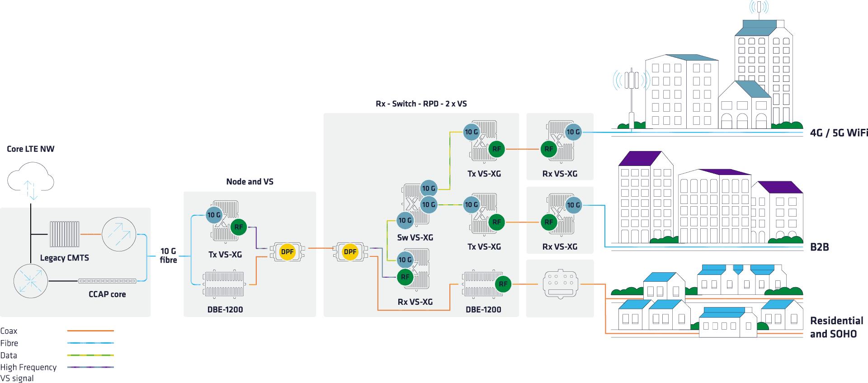Select the "10 G fibre" label
Viewport: 868px width, 383px height.
pos(168,255)
